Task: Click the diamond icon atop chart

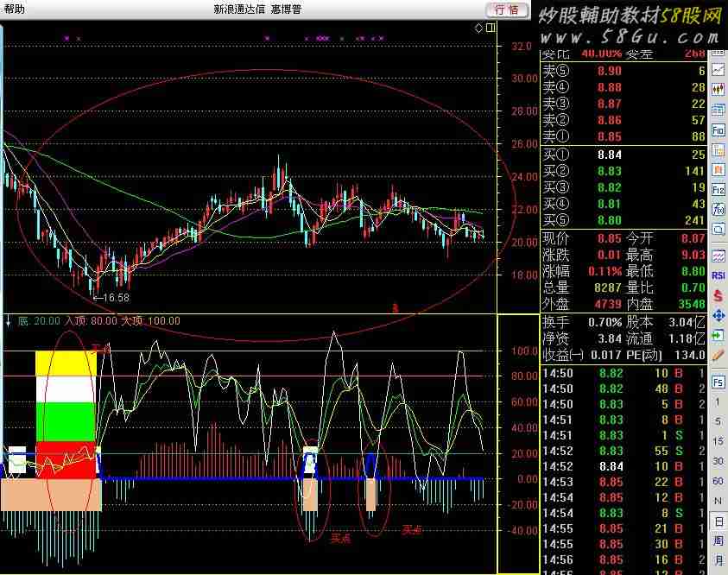Action: pos(479,28)
